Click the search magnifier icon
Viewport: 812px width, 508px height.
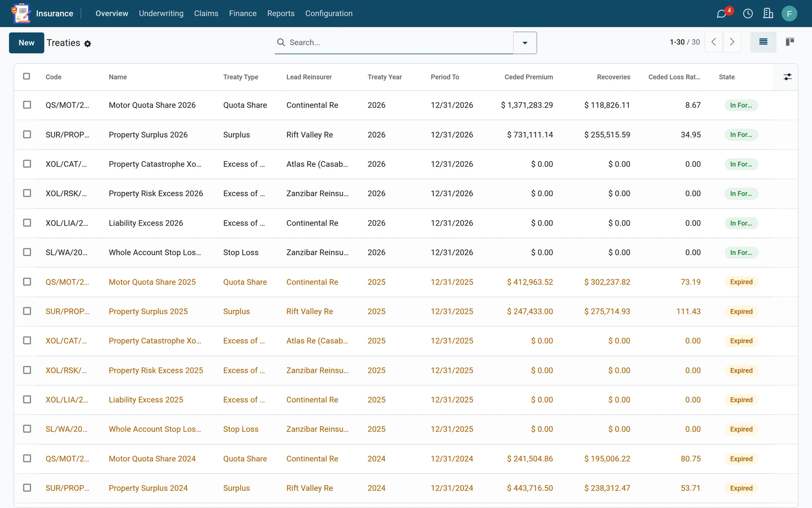(x=281, y=42)
